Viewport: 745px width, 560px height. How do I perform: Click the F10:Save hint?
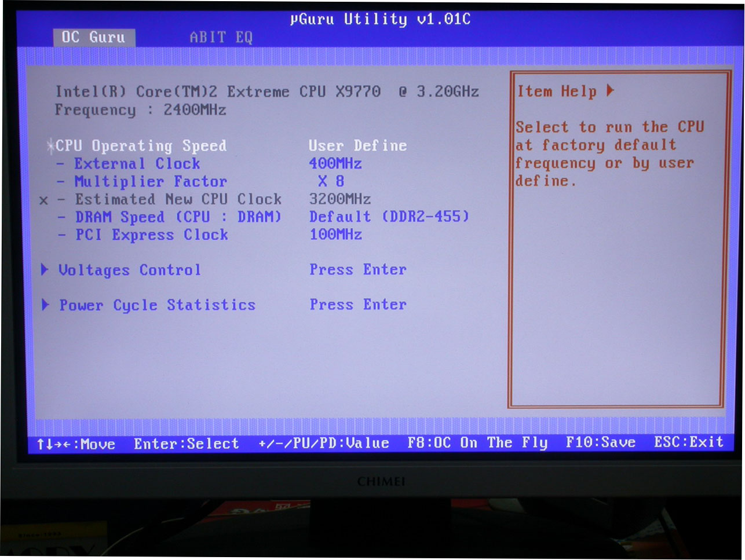601,442
